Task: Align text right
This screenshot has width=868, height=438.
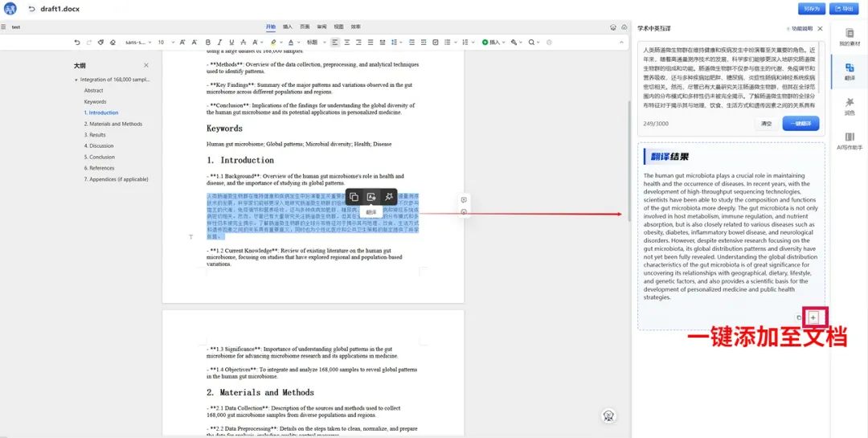Action: coord(358,42)
